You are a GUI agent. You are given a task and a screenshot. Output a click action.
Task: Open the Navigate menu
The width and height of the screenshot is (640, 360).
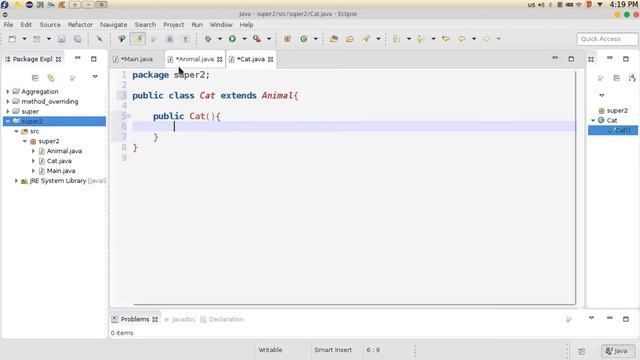113,24
